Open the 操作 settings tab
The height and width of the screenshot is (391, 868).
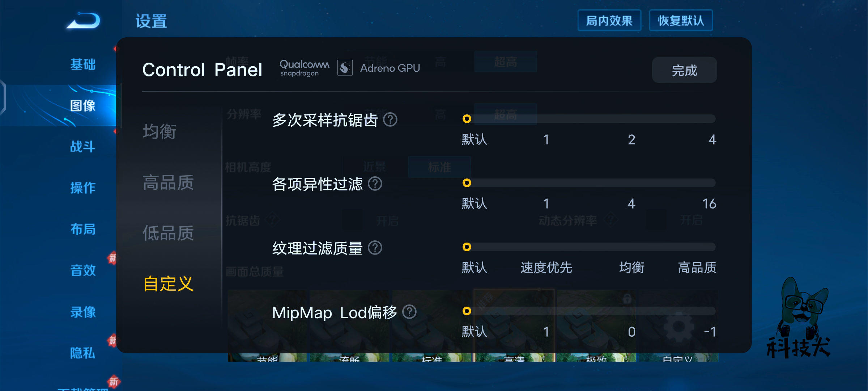coord(83,188)
